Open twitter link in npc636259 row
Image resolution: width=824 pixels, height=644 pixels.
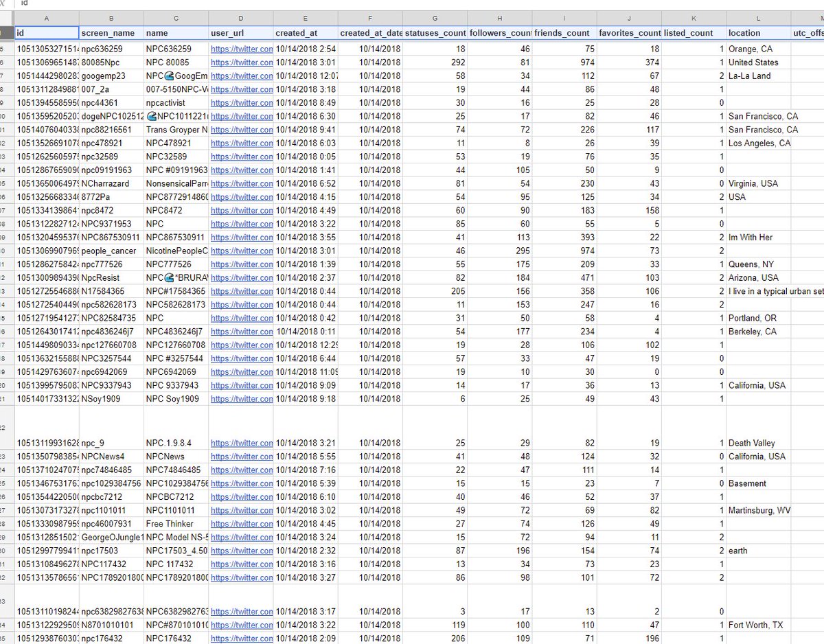pyautogui.click(x=242, y=49)
